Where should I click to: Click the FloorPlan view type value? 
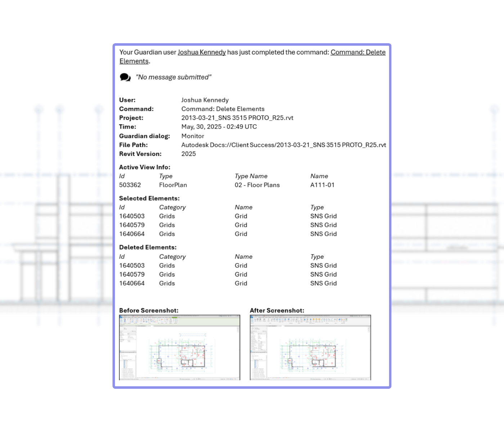point(173,185)
